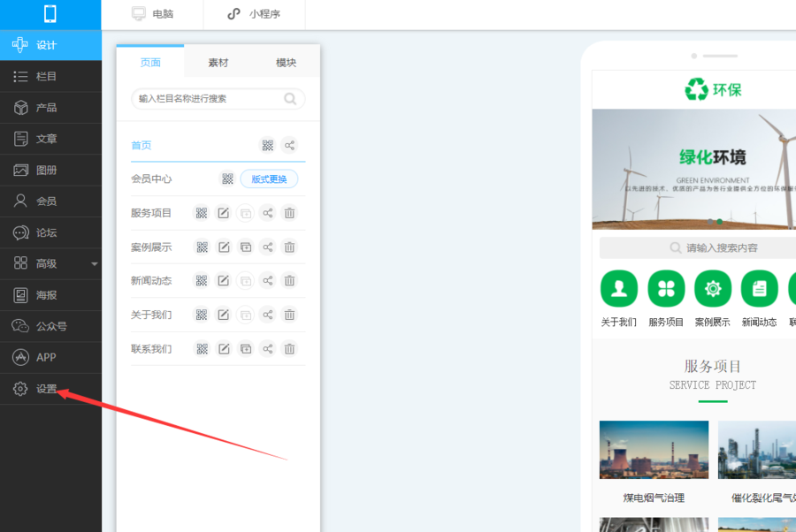Select the 页面 tab
The height and width of the screenshot is (532, 796).
(x=150, y=62)
